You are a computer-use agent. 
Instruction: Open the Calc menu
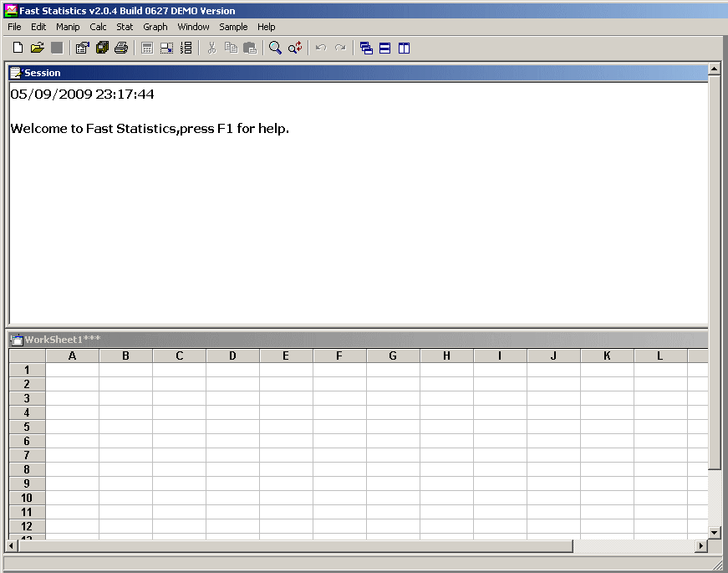pos(98,27)
